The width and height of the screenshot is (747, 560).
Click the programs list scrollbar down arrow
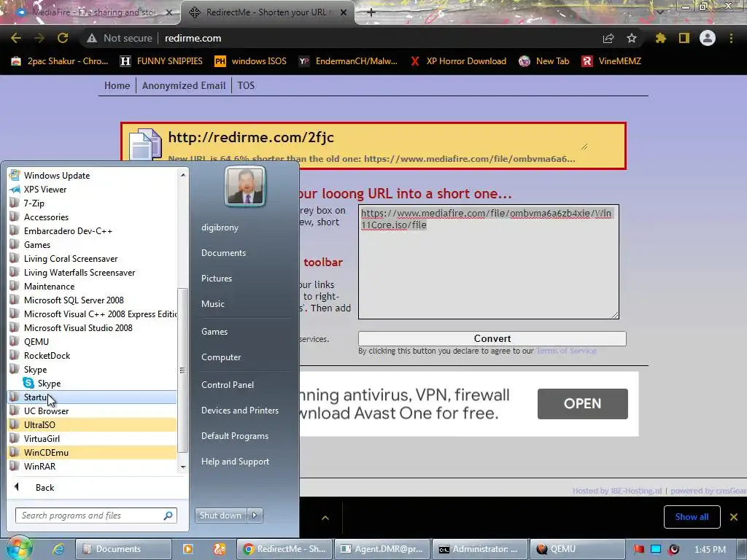[183, 467]
